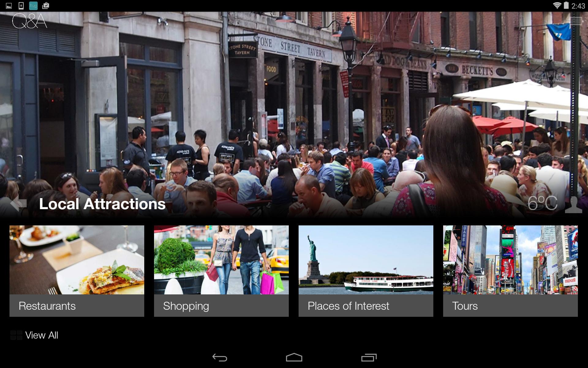The image size is (588, 368).
Task: Tap the Local Attractions heading
Action: 102,204
